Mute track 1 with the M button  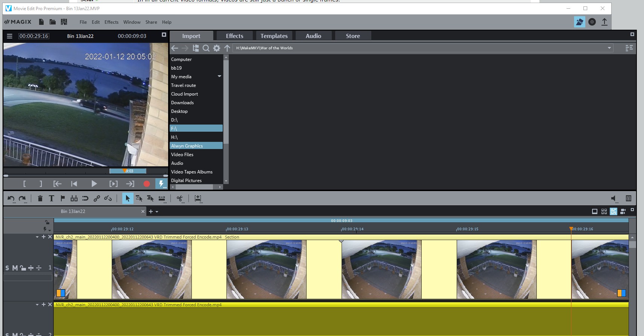[15, 268]
